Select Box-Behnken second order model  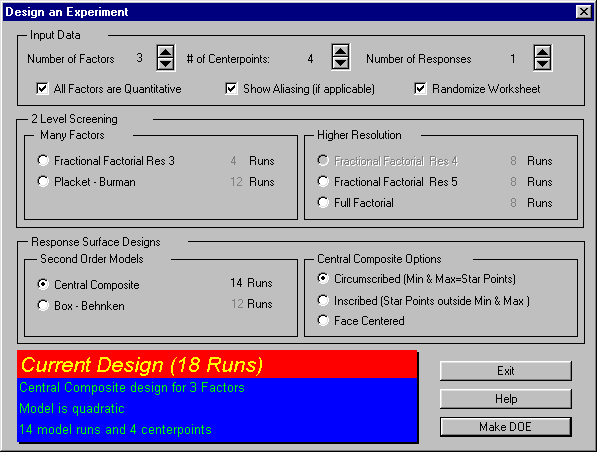point(43,305)
